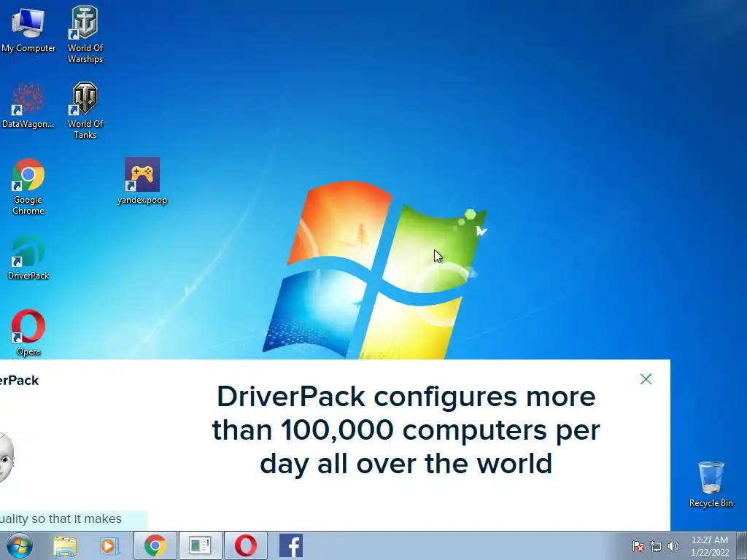Screen dimensions: 747x560
Task: Open the Facebook taskbar shortcut
Action: [x=291, y=545]
